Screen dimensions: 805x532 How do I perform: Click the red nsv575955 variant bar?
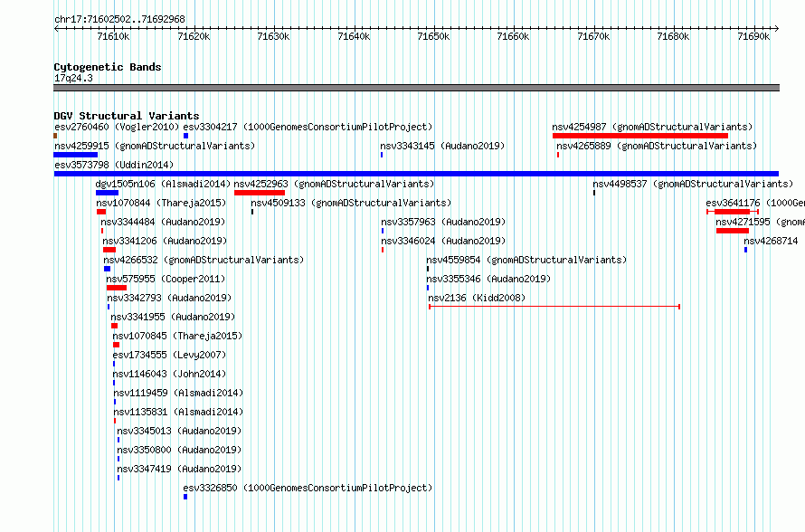tap(117, 288)
